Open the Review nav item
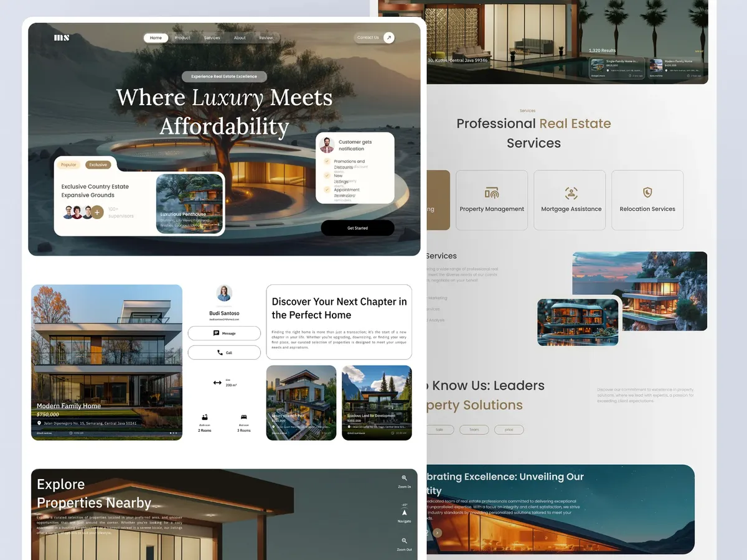The image size is (747, 560). pyautogui.click(x=266, y=38)
